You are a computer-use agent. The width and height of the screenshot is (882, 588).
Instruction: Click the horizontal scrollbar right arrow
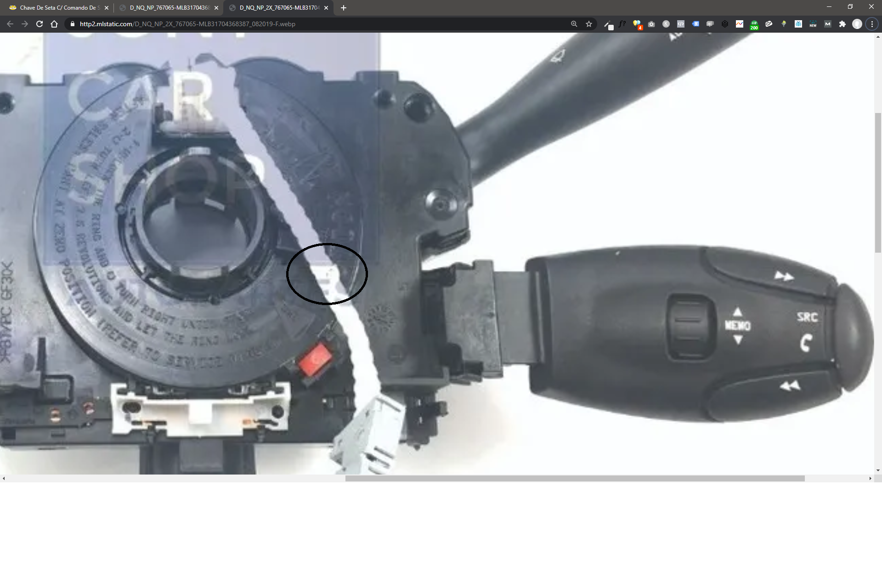870,478
